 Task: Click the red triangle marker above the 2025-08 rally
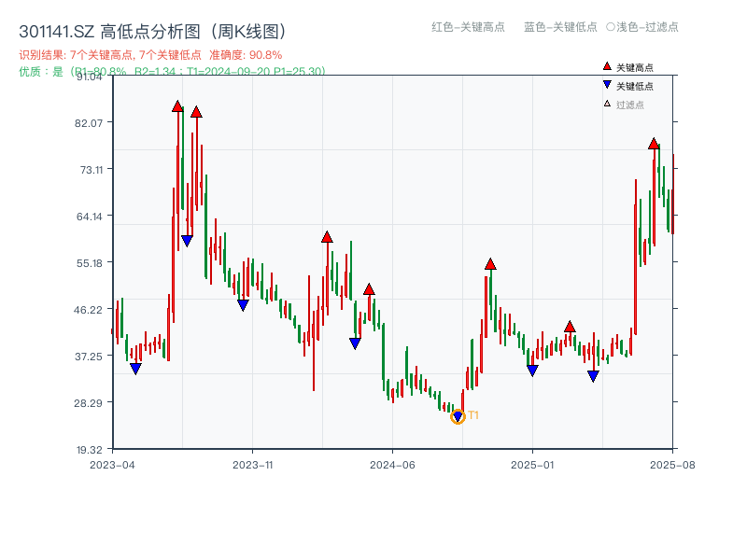pyautogui.click(x=653, y=142)
